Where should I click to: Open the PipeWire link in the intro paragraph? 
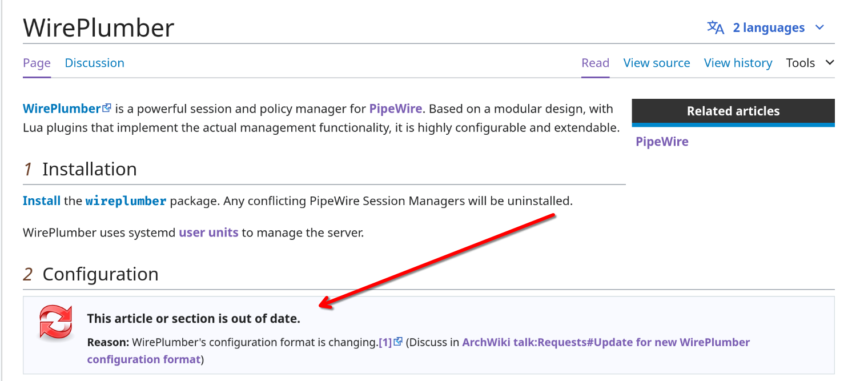point(395,109)
